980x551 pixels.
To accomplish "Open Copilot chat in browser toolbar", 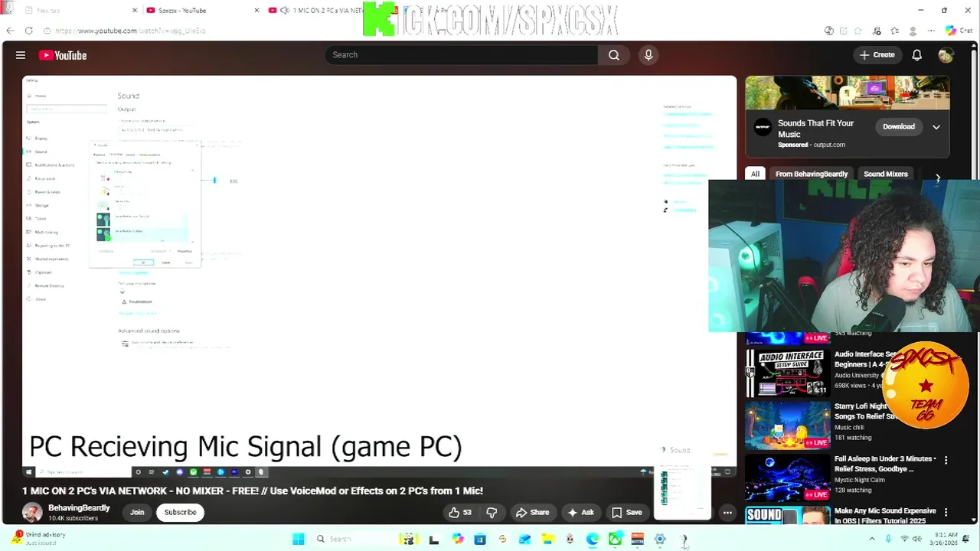I will pyautogui.click(x=958, y=31).
